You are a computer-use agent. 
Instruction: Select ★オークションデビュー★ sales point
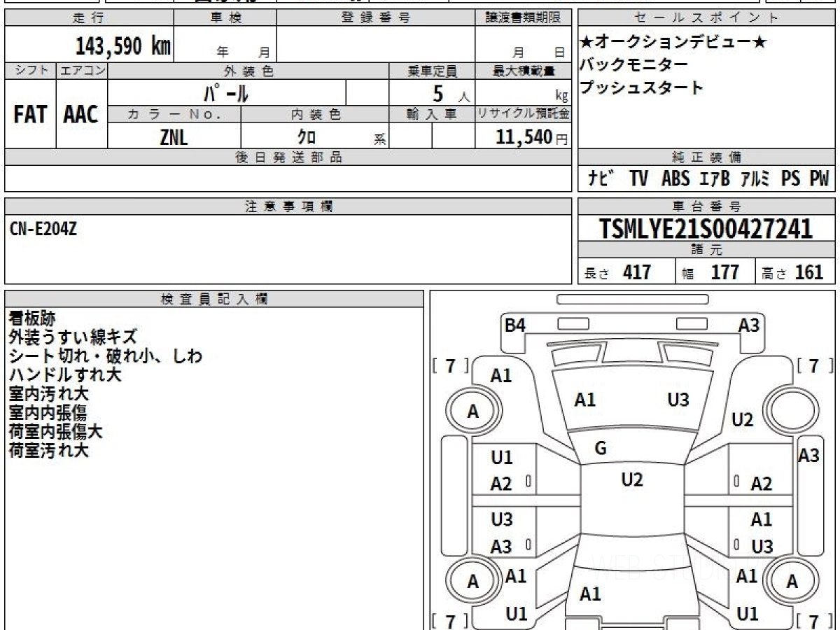click(x=673, y=42)
